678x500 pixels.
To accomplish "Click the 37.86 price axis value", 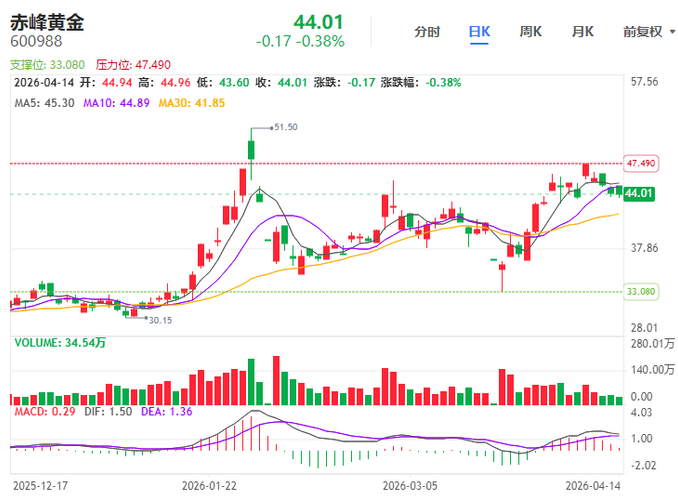I will click(644, 248).
